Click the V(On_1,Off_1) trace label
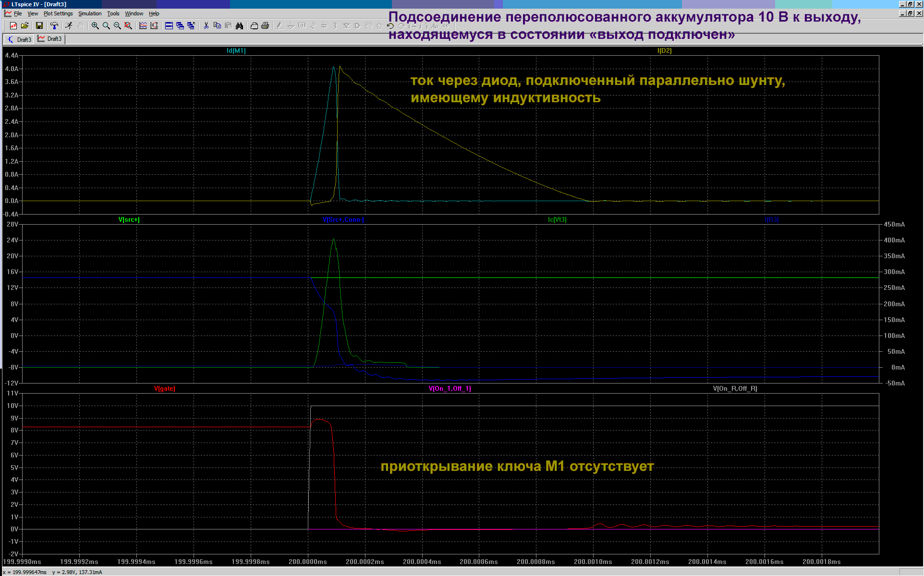Viewport: 924px width, 576px height. pyautogui.click(x=450, y=388)
